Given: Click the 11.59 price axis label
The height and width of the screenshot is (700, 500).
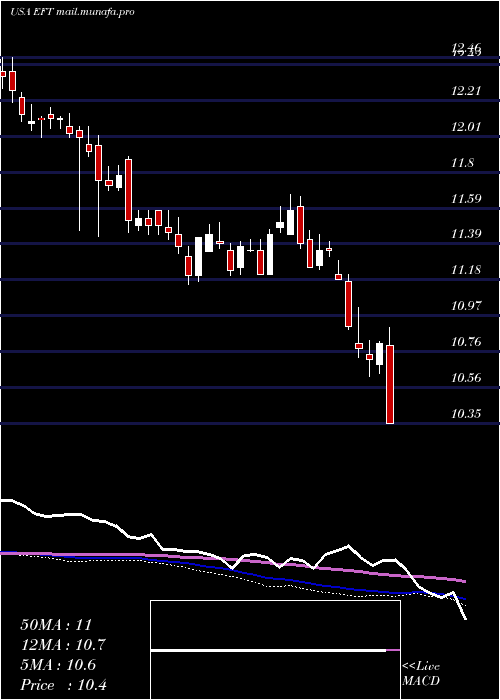Looking at the screenshot, I should coord(466,199).
